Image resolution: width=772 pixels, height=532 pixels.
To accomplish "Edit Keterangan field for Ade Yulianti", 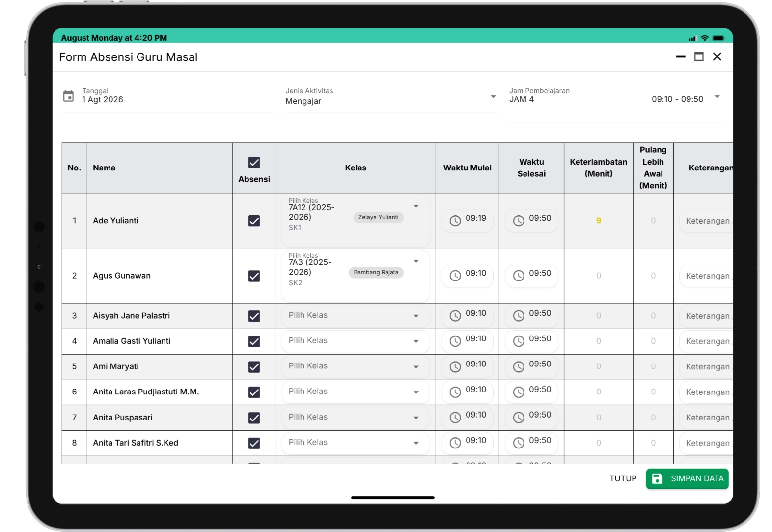I will pyautogui.click(x=707, y=221).
